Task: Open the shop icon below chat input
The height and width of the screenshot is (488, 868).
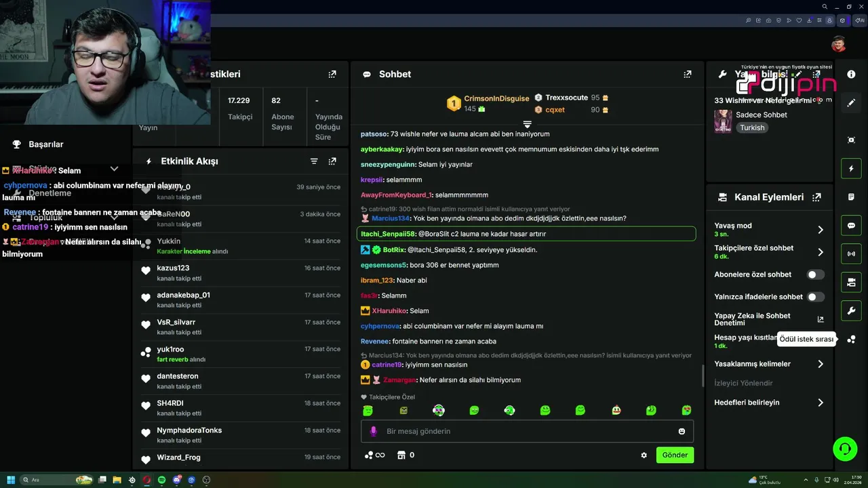Action: pos(401,455)
